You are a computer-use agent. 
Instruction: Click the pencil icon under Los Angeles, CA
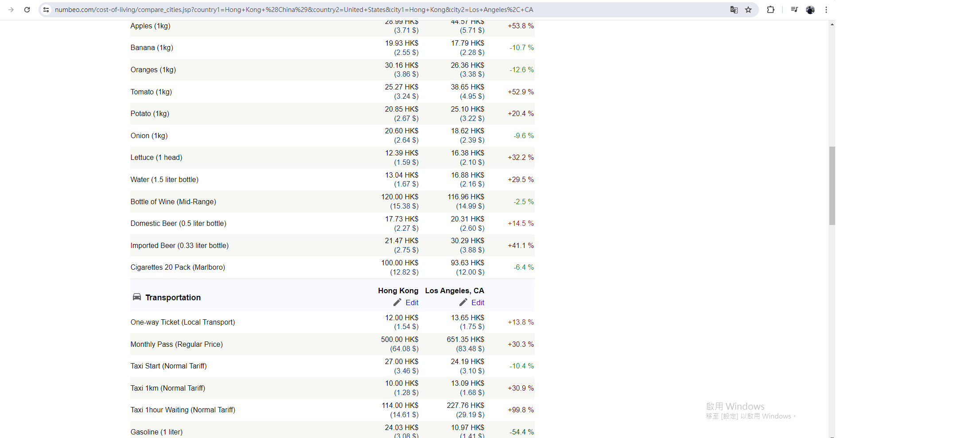tap(463, 302)
